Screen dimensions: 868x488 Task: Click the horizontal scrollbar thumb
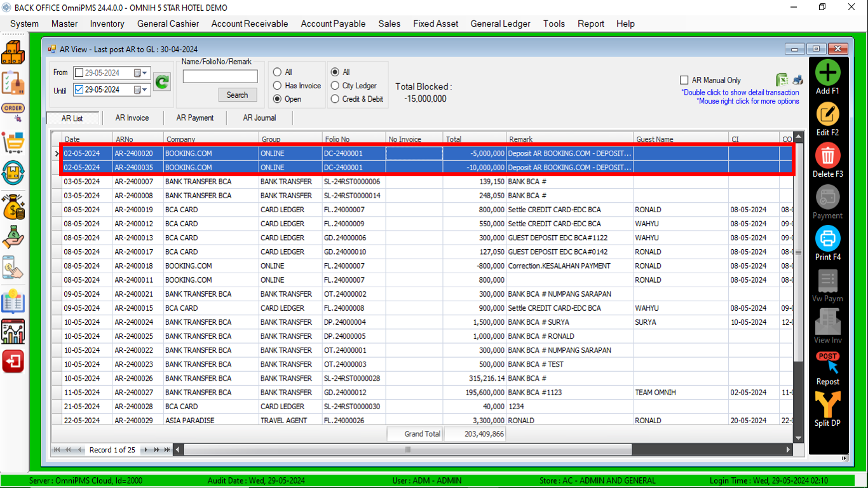tap(407, 450)
